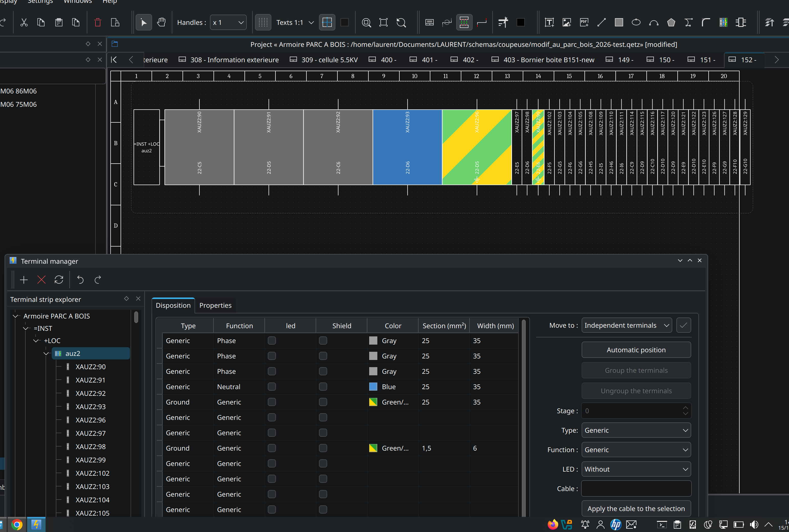Click Apply the cable to the selection

(636, 509)
